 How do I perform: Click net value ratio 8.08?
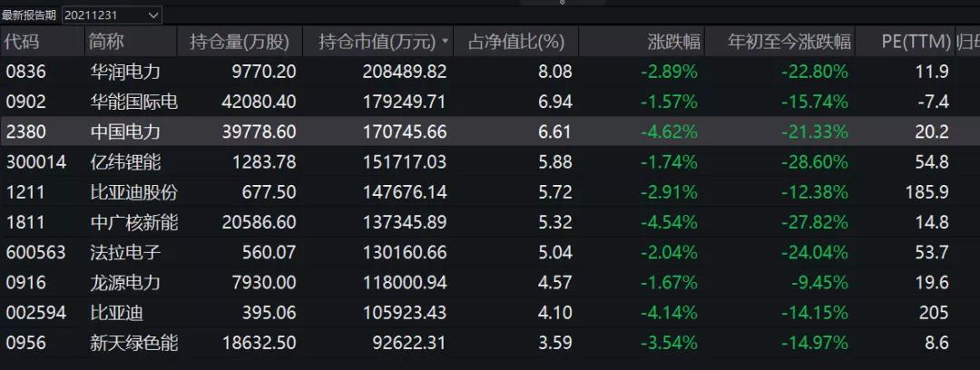click(555, 72)
